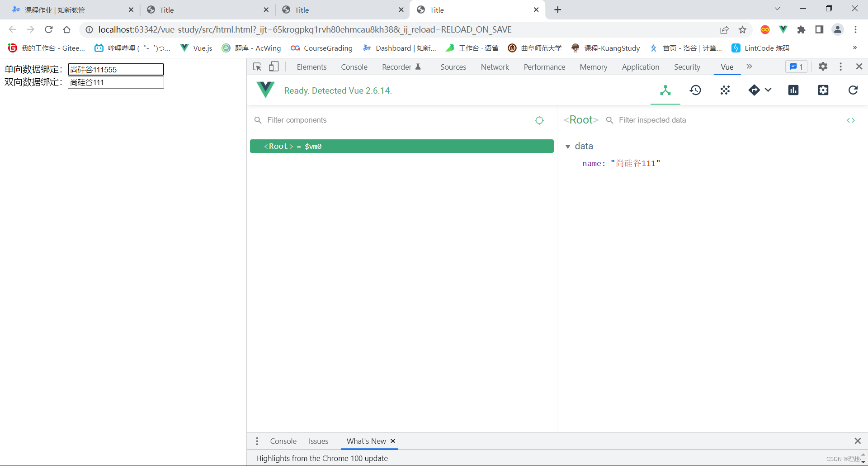Screen dimensions: 868x466
Task: Switch to the Console tab in top bar
Action: click(x=354, y=67)
